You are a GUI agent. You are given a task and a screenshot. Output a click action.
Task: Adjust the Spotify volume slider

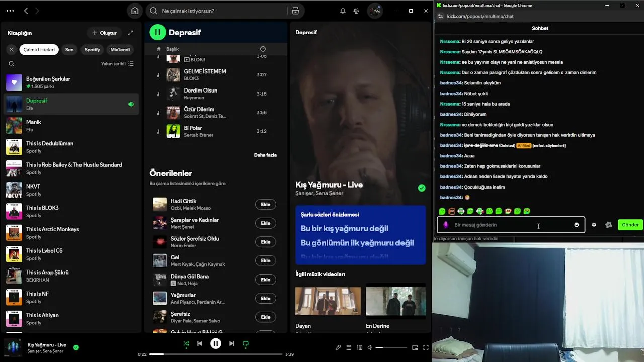point(391,347)
